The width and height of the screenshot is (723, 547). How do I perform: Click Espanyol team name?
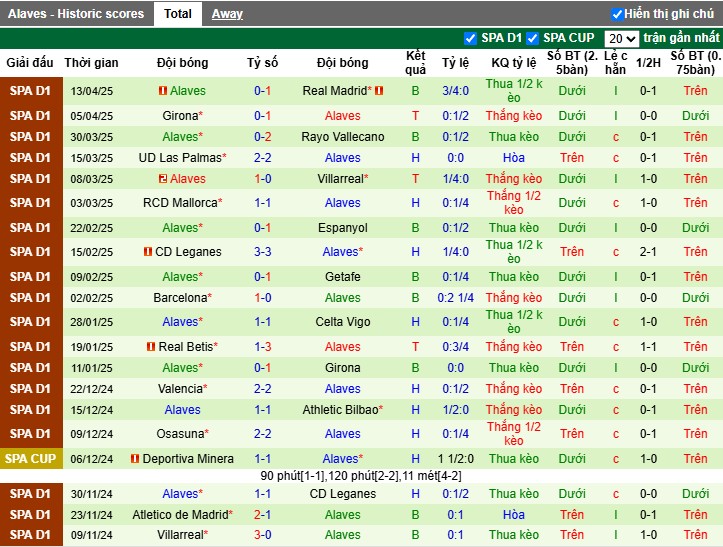(343, 228)
